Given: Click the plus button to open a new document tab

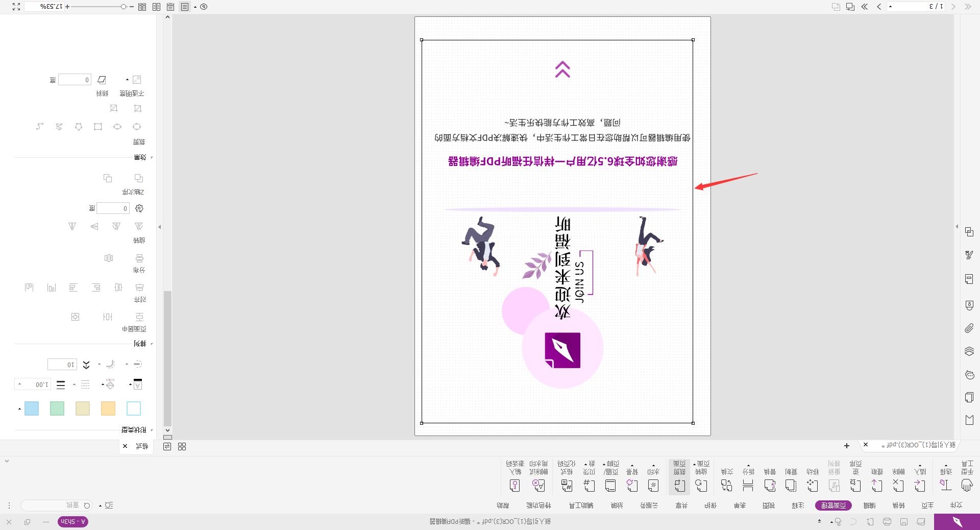Looking at the screenshot, I should pyautogui.click(x=846, y=446).
